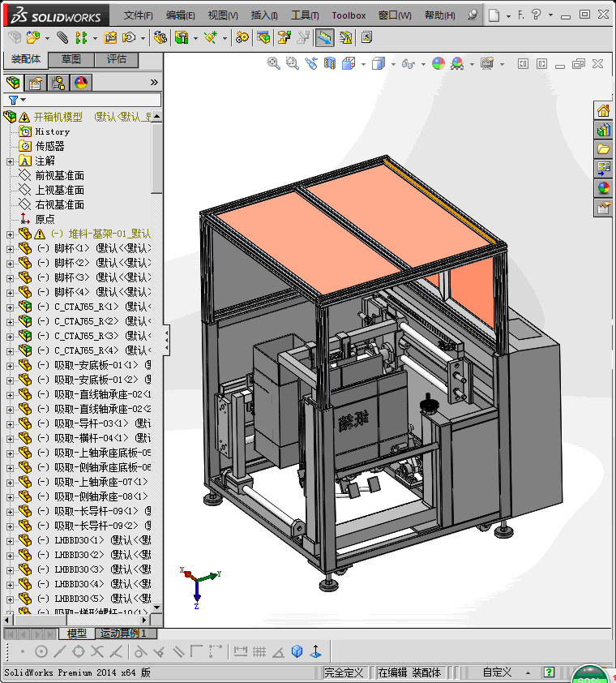Open the PropertyManager tab icon

[36, 82]
